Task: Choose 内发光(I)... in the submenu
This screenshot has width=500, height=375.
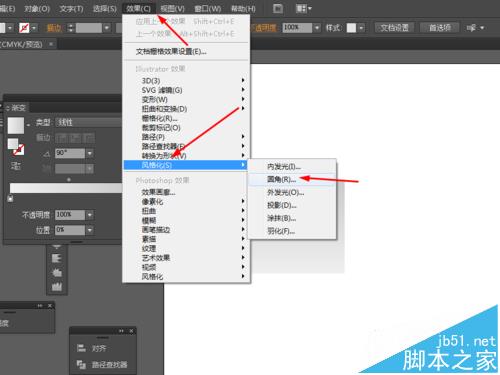Action: pos(292,166)
